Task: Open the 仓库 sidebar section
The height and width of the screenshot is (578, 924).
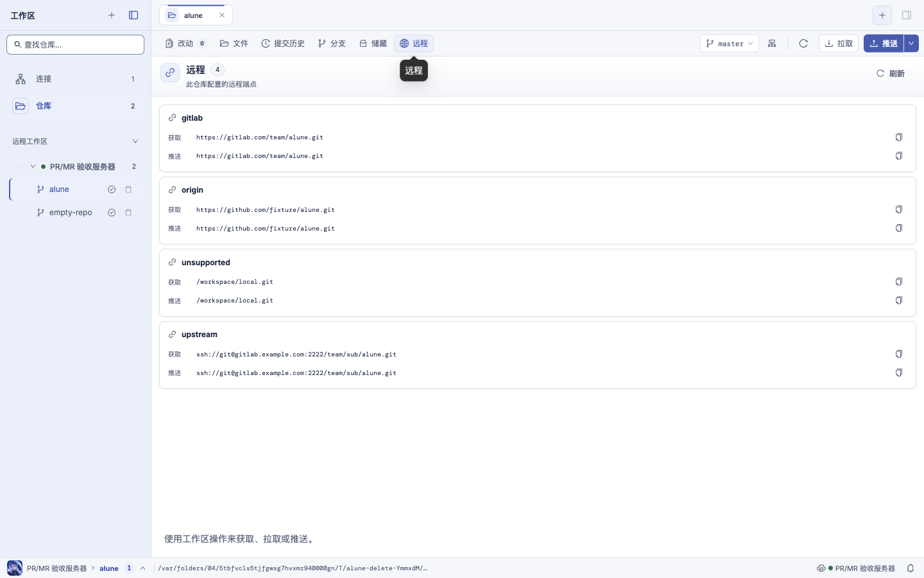Action: point(75,106)
